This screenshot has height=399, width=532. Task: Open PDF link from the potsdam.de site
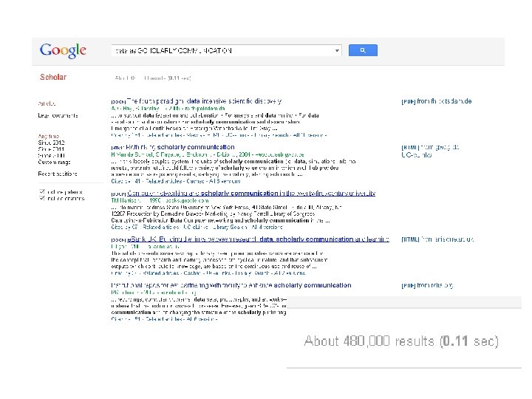(437, 101)
